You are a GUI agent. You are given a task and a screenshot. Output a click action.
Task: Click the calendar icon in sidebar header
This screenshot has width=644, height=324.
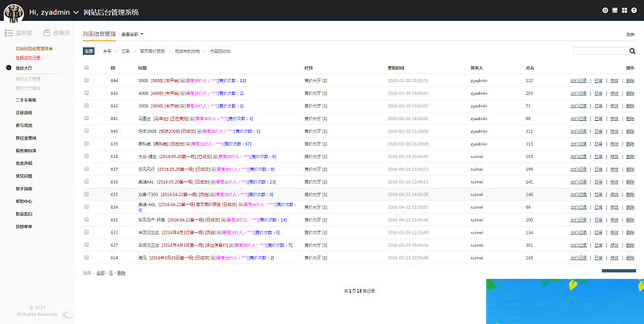(x=46, y=33)
